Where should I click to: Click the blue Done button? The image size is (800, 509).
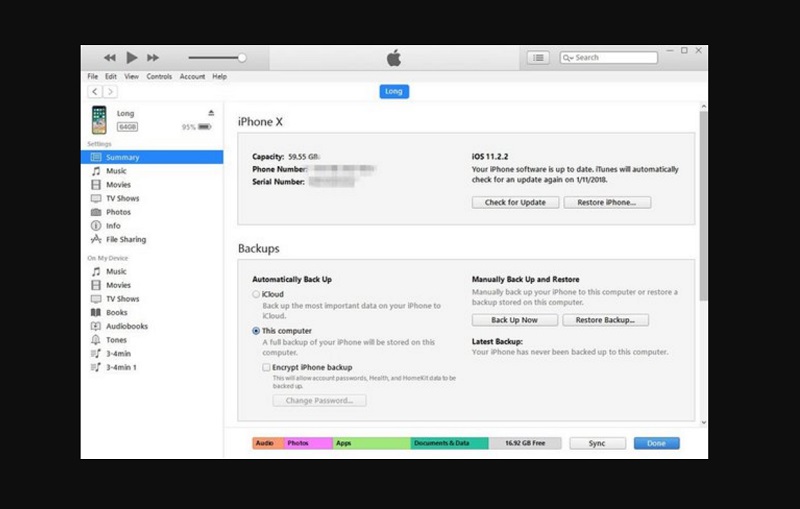(x=657, y=443)
